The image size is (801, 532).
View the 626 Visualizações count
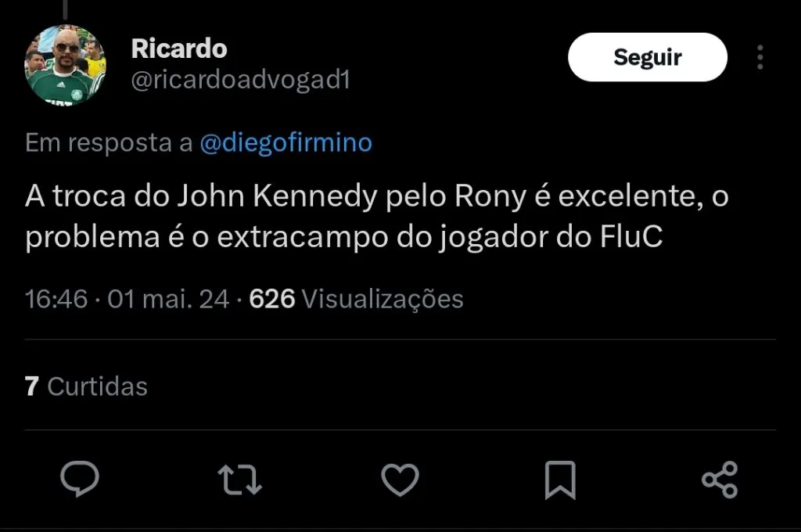point(356,298)
